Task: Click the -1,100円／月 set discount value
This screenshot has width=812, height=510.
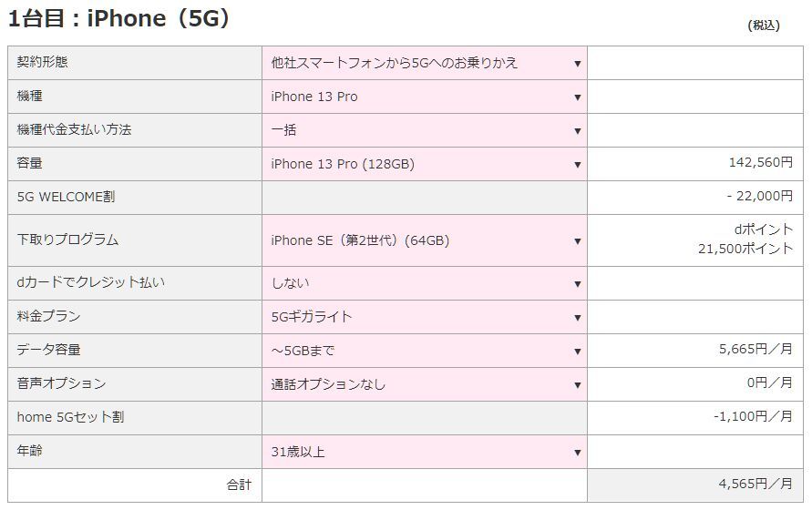Action: coord(753,416)
